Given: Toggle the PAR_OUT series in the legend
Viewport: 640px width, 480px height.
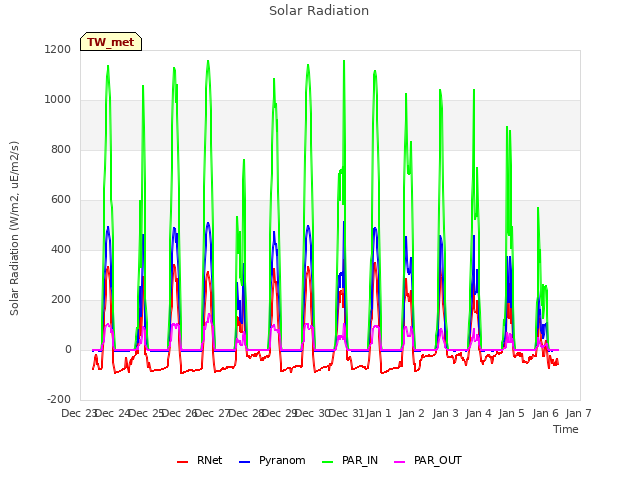Looking at the screenshot, I should pos(428,460).
